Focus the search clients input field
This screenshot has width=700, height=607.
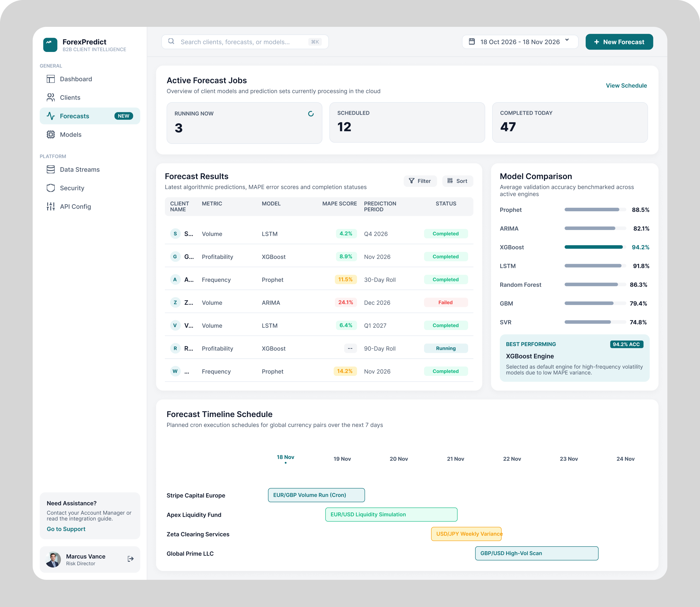pos(245,42)
